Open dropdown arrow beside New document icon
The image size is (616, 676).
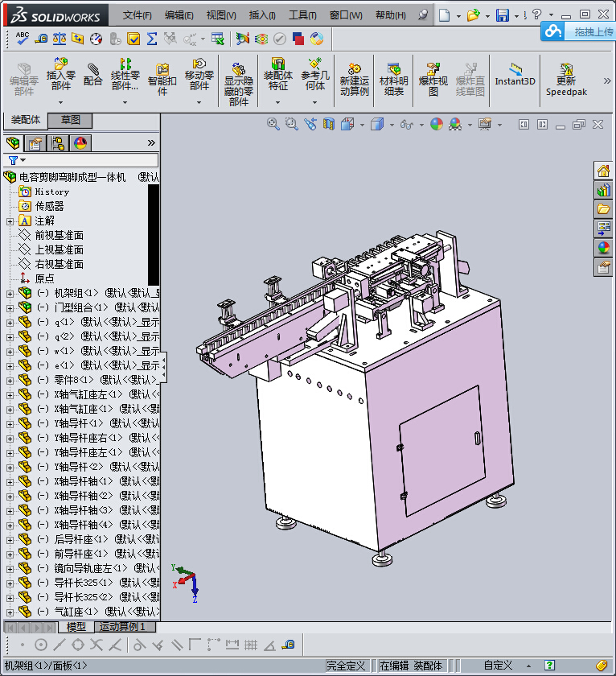[x=458, y=16]
